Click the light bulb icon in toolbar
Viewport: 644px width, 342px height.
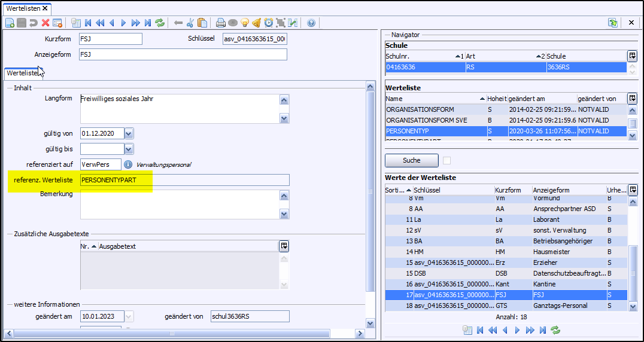click(x=245, y=23)
